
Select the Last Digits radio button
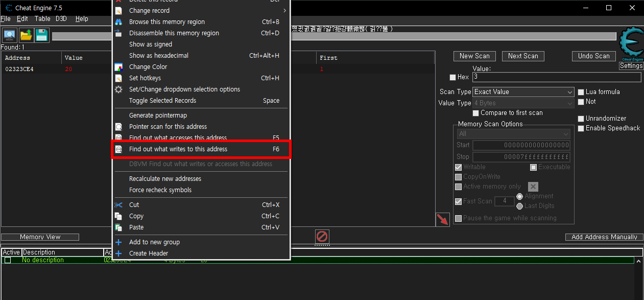coord(520,206)
